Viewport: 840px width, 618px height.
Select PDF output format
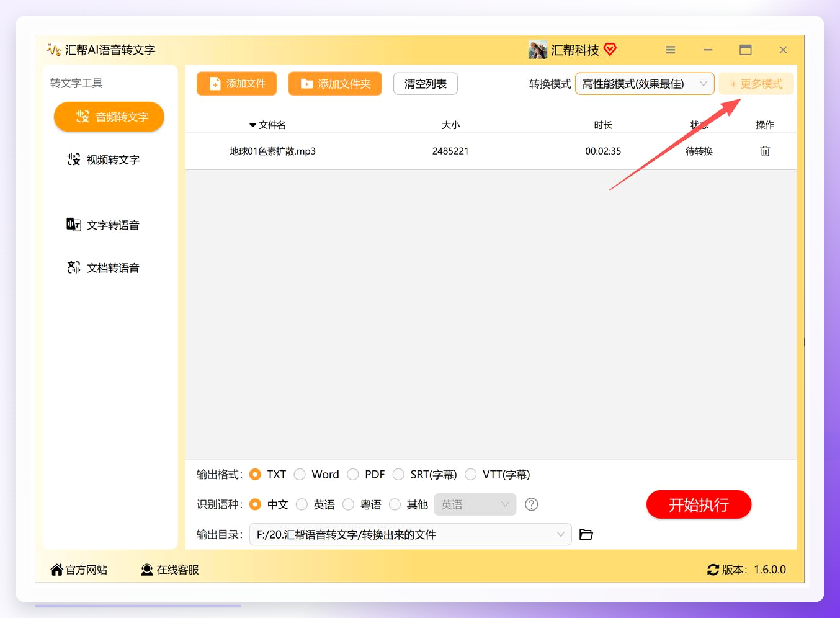pyautogui.click(x=353, y=474)
